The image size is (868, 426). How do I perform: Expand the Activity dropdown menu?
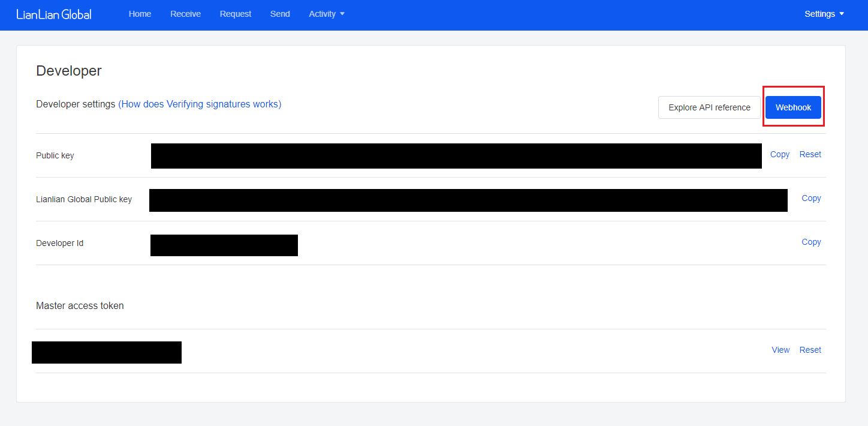pyautogui.click(x=326, y=14)
